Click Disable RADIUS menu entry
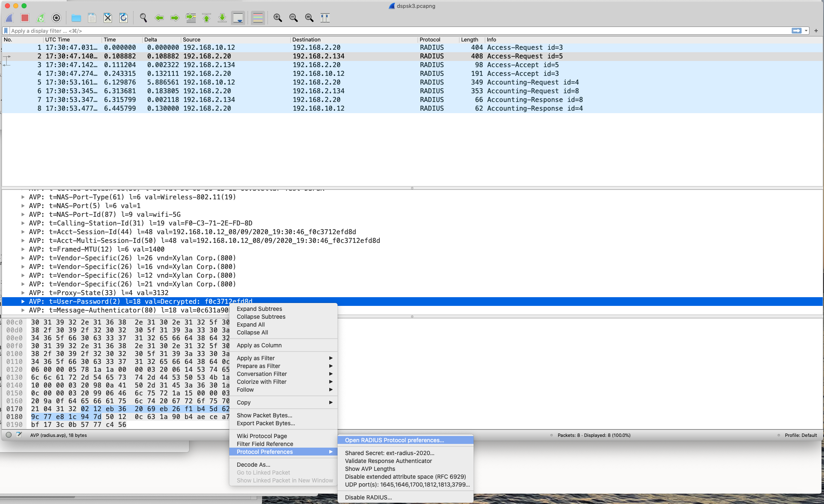The height and width of the screenshot is (504, 824). click(368, 497)
